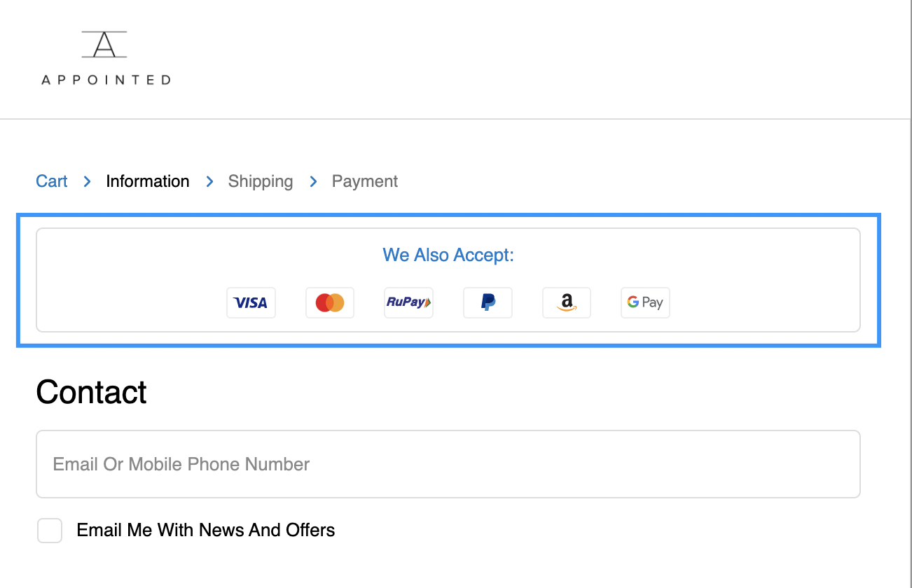The image size is (912, 588).
Task: Select the RuPay payment icon
Action: click(408, 302)
